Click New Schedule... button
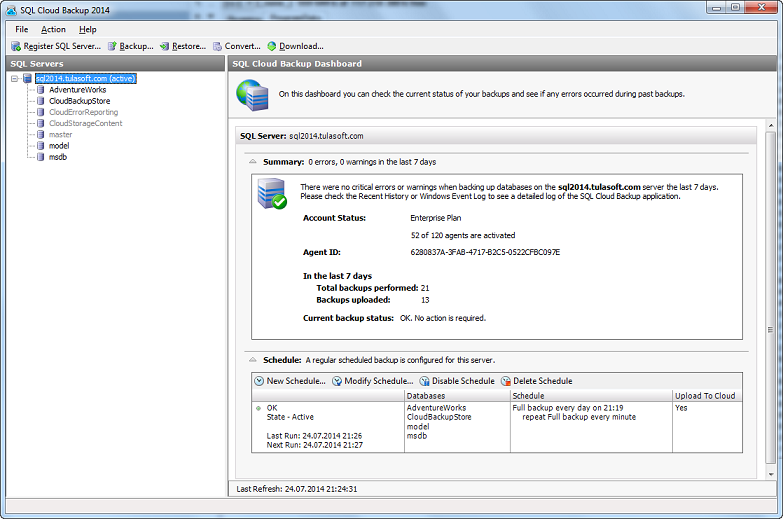The width and height of the screenshot is (783, 519). pos(290,381)
